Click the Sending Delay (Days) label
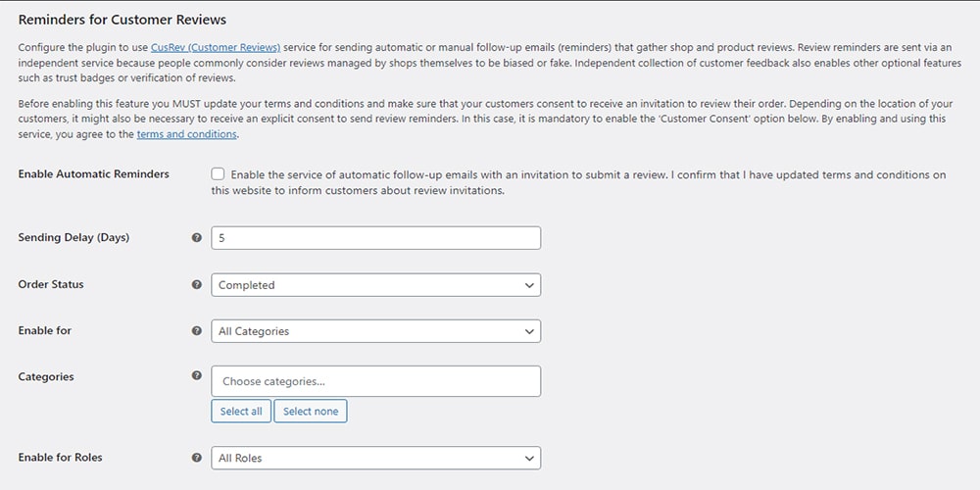This screenshot has width=980, height=490. pos(73,237)
